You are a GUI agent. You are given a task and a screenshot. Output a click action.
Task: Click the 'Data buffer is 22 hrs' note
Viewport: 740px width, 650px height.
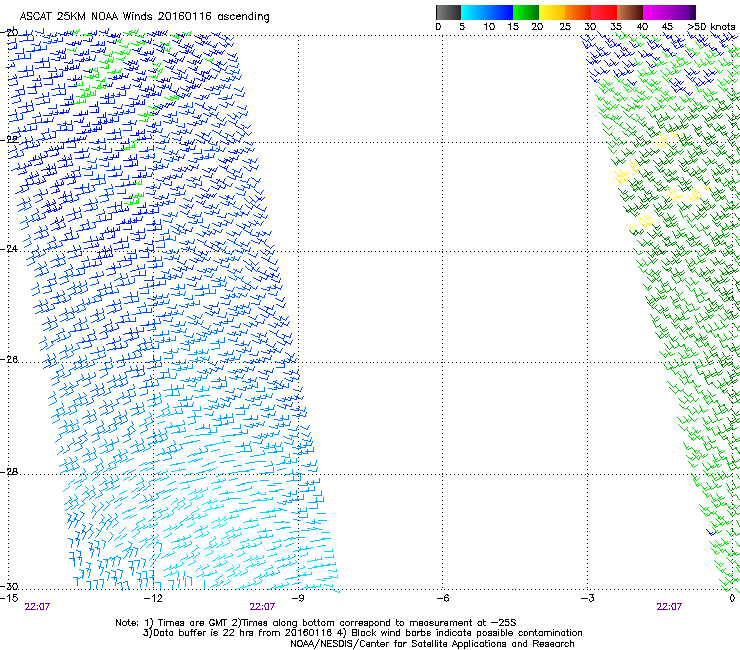click(x=212, y=633)
